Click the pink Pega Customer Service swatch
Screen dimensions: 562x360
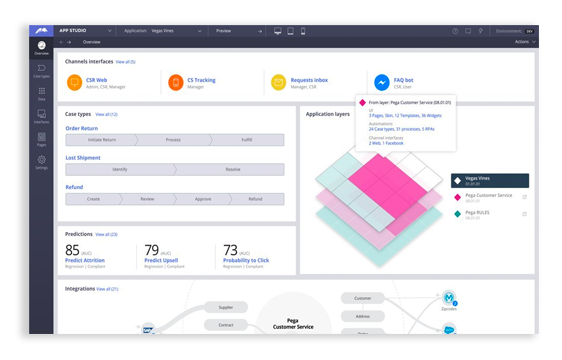point(457,197)
